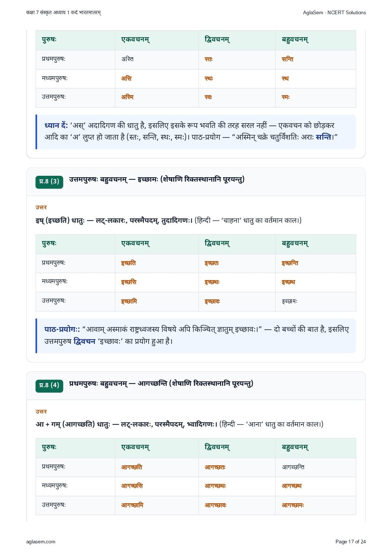392x555 pixels.
Task: Click the प्र.8 (3) green question badge
Action: pos(49,182)
